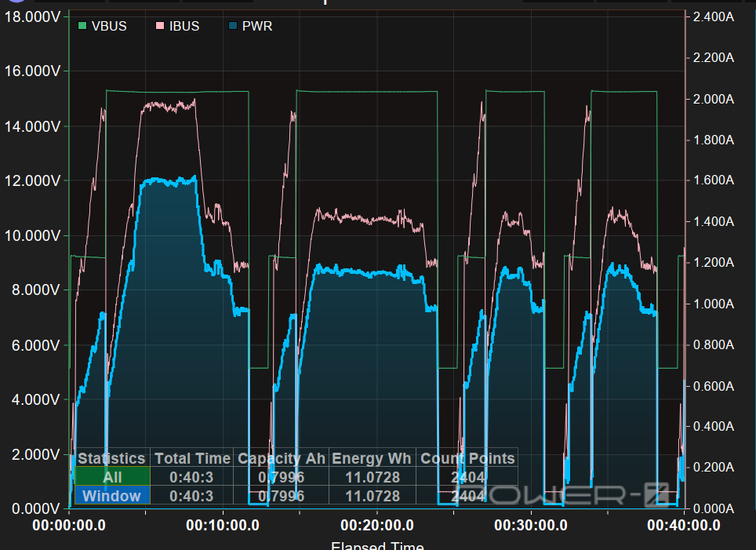Click the dark blue PWR legend square
Screen dimensions: 756x550
tap(233, 26)
